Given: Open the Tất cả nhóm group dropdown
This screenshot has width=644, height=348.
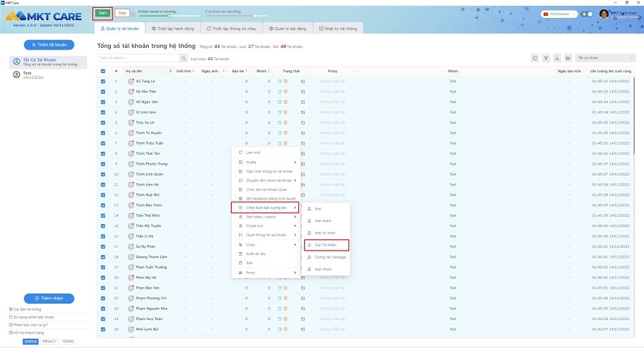Looking at the screenshot, I should [x=605, y=58].
